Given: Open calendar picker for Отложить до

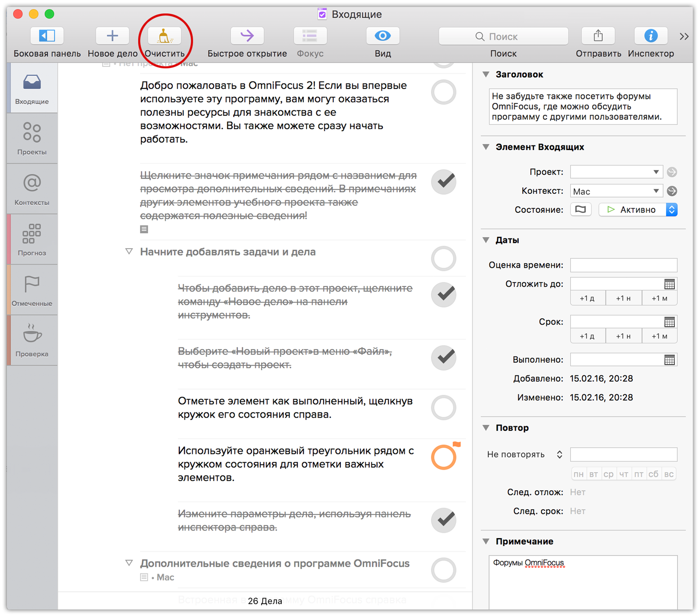Looking at the screenshot, I should 670,284.
